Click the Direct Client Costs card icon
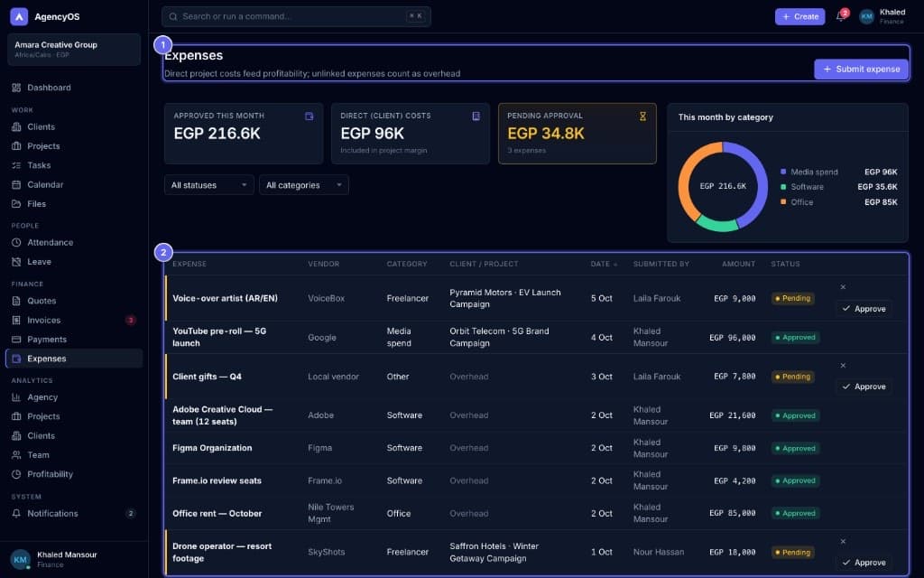This screenshot has width=924, height=578. (x=476, y=117)
